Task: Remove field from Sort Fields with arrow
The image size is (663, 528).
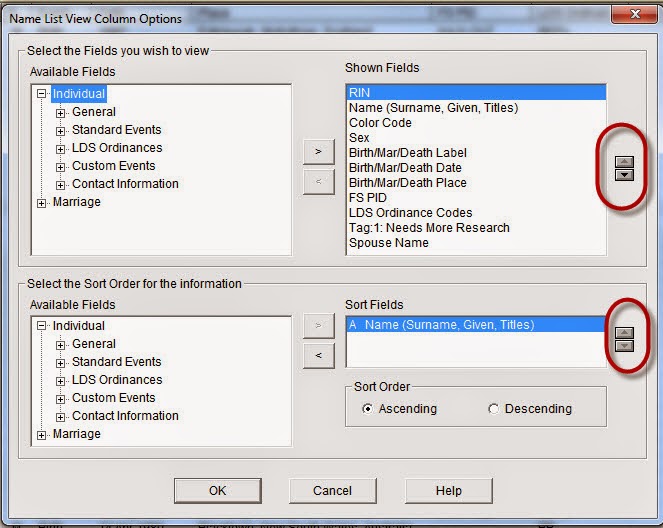Action: (318, 356)
